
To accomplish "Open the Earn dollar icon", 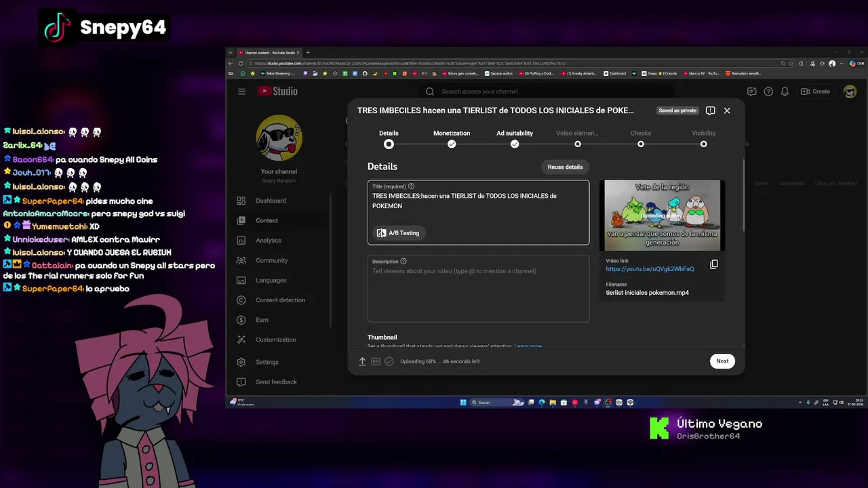I will tap(241, 320).
